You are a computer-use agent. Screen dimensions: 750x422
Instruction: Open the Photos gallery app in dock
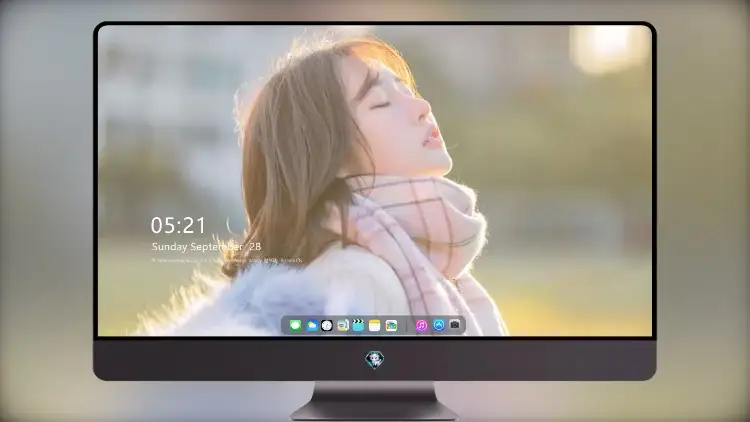(391, 326)
